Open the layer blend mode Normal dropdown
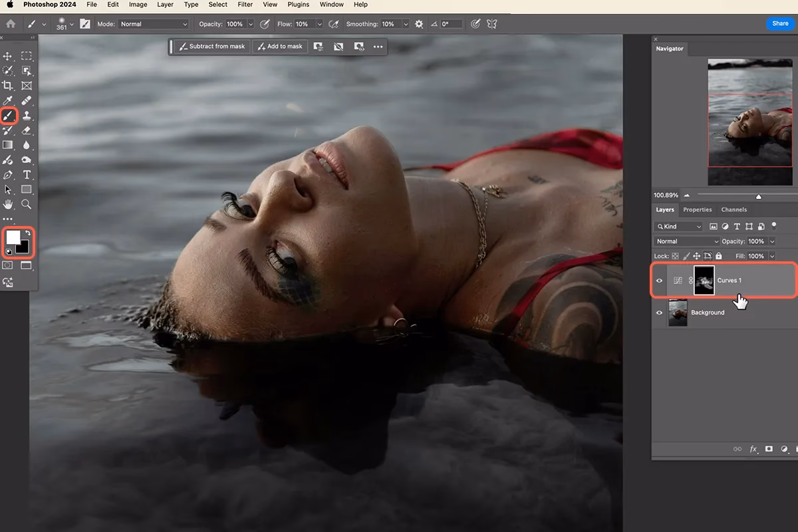Image resolution: width=798 pixels, height=532 pixels. click(x=687, y=241)
